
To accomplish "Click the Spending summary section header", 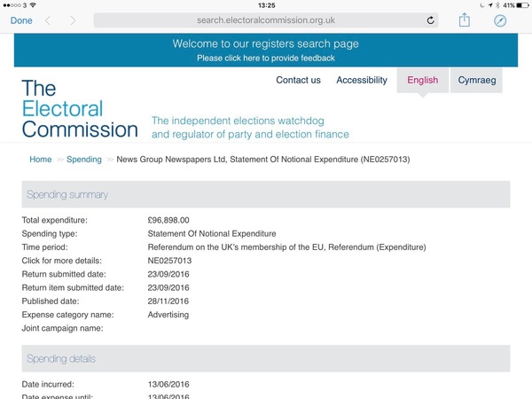I will coord(266,194).
